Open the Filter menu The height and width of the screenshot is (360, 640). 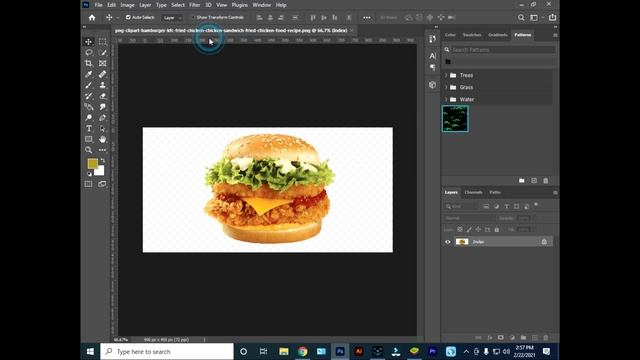pyautogui.click(x=195, y=5)
